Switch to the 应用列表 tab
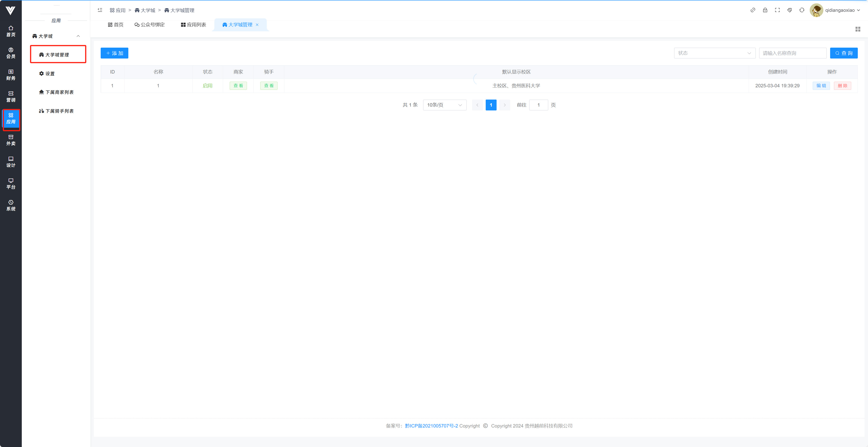Viewport: 868px width, 447px height. click(193, 25)
